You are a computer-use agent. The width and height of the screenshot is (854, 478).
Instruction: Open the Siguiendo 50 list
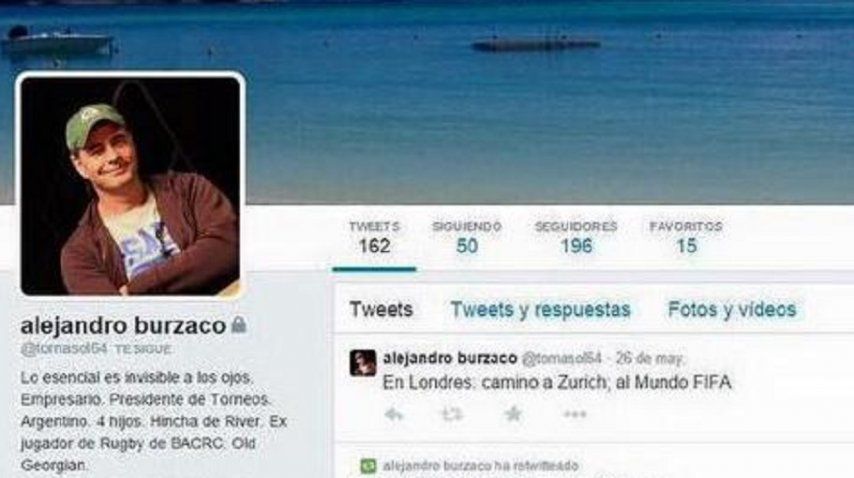[467, 238]
